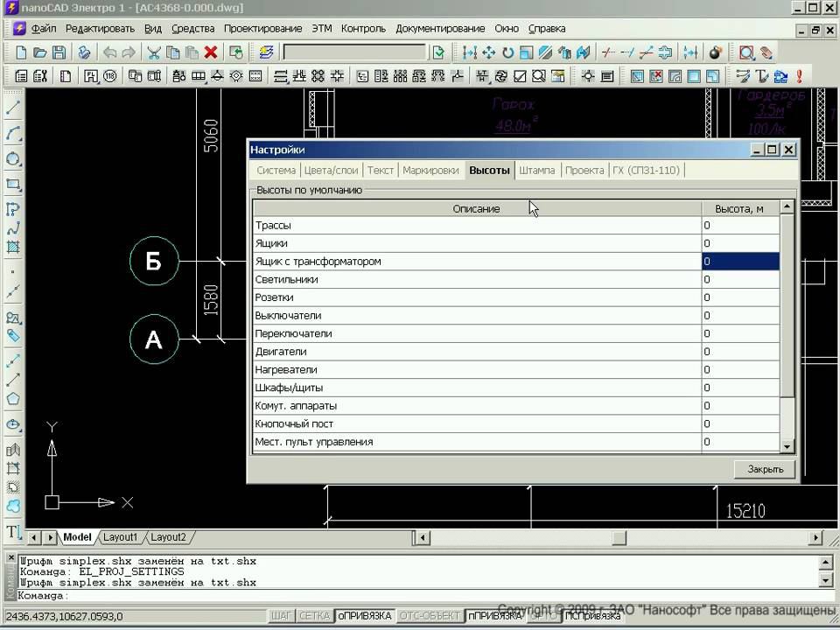840x630 pixels.
Task: Select the Polygon drawing tool
Action: (13, 399)
